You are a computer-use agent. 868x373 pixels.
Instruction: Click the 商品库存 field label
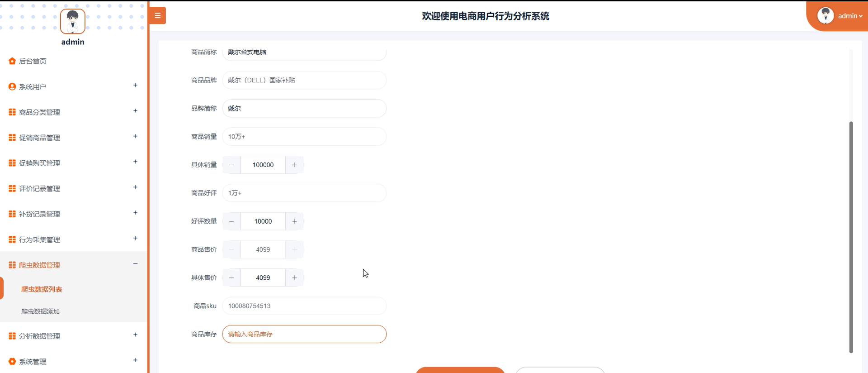pos(204,334)
